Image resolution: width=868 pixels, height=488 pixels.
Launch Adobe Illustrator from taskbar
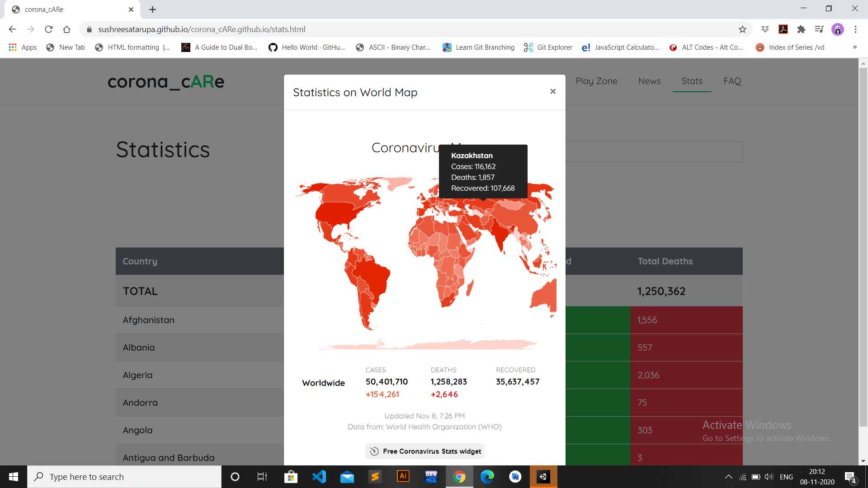pos(403,477)
